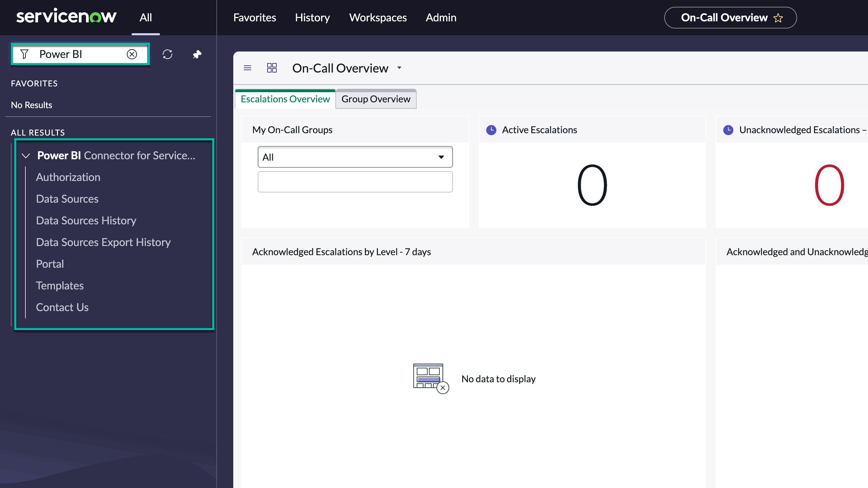Open the History menu
868x488 pixels.
312,17
